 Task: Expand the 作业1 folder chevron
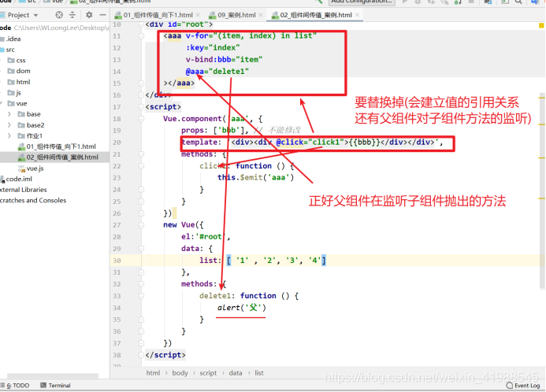(9, 135)
